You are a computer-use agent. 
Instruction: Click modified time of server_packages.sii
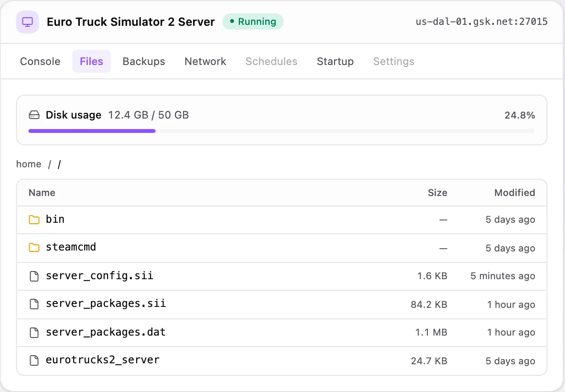point(511,305)
